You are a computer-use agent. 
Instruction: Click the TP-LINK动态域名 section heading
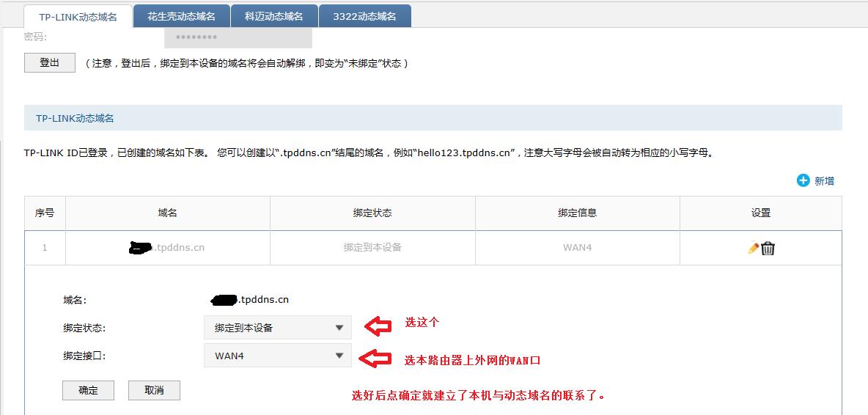tap(75, 118)
